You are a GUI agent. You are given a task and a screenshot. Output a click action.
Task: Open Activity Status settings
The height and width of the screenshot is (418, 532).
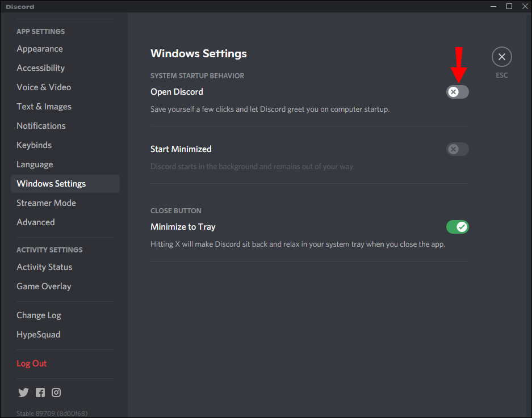click(x=44, y=267)
